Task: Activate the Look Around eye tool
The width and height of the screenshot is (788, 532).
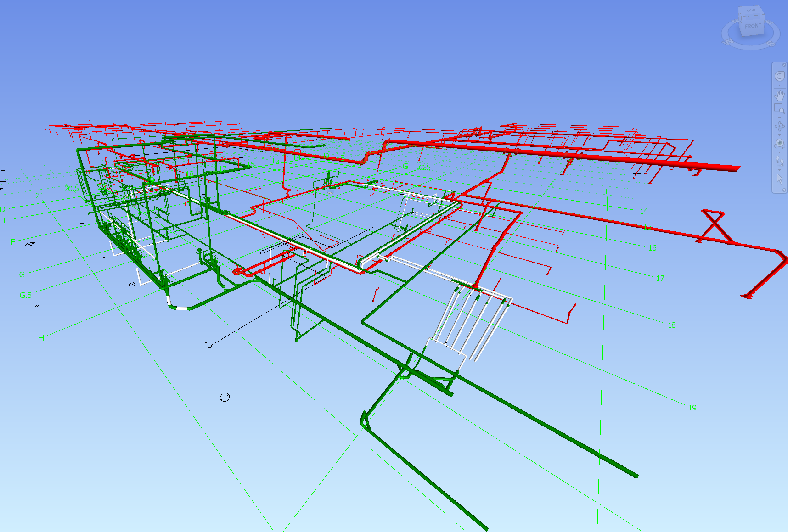Action: [x=780, y=143]
